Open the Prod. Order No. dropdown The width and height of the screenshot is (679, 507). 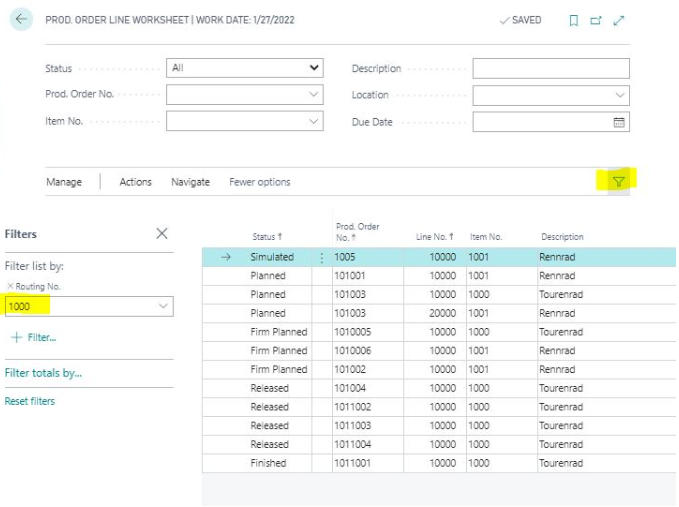click(x=314, y=95)
